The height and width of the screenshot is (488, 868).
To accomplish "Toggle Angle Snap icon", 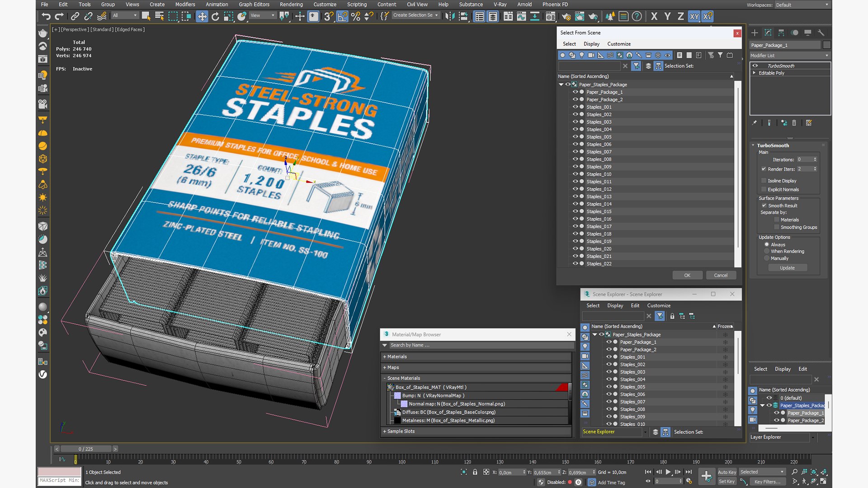I will 343,16.
